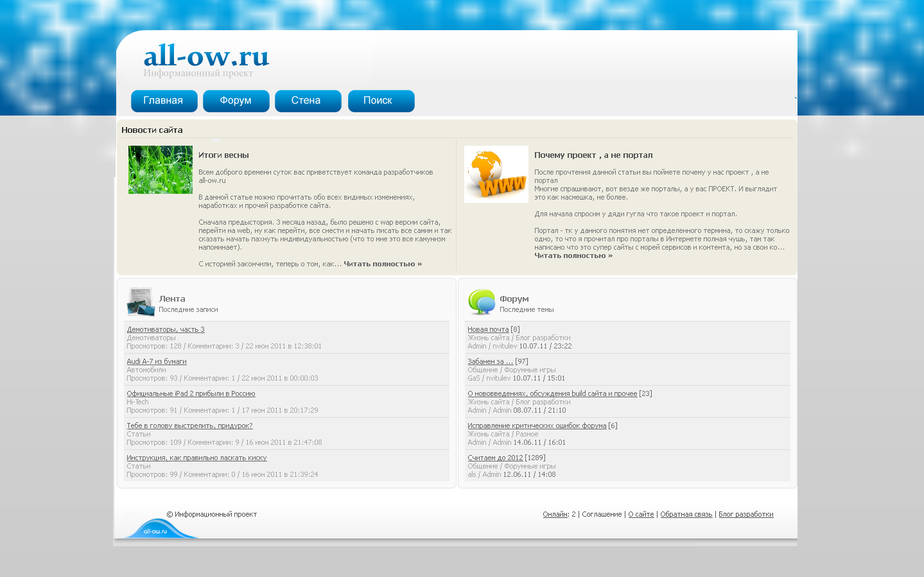This screenshot has width=924, height=577.
Task: Open the Блог разработки footer link
Action: point(746,514)
